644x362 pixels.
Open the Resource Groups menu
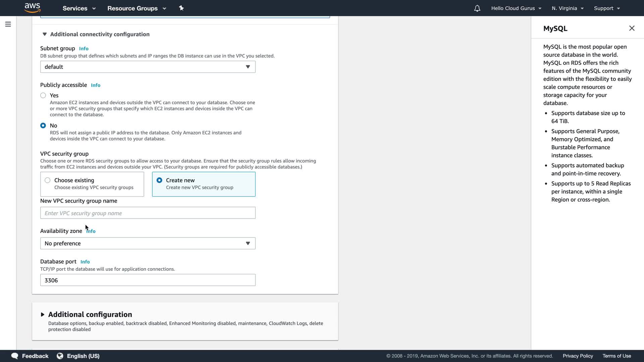tap(137, 8)
